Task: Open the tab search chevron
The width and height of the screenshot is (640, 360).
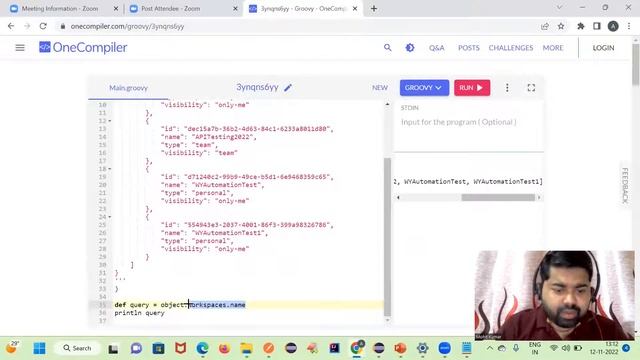Action: click(559, 7)
